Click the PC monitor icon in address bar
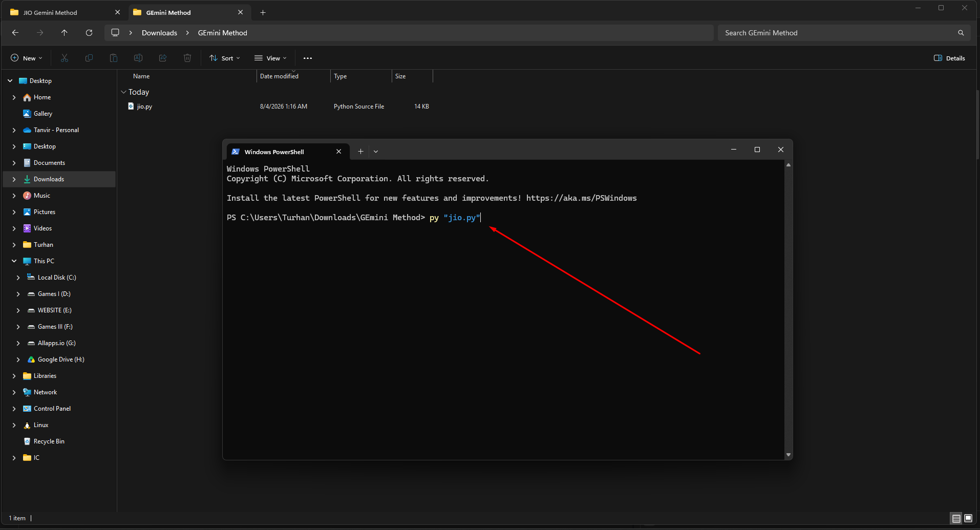 (x=115, y=33)
